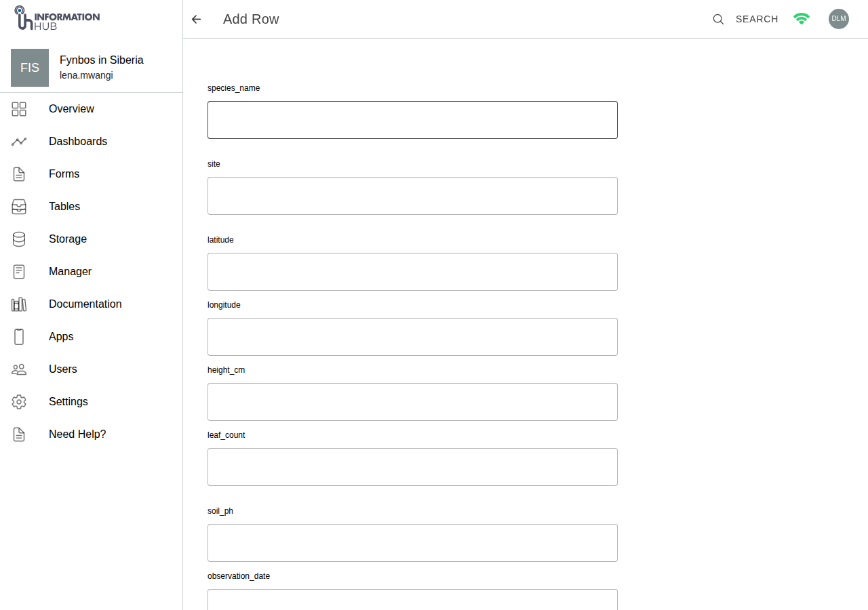868x610 pixels.
Task: Click the Forms document icon
Action: click(19, 174)
